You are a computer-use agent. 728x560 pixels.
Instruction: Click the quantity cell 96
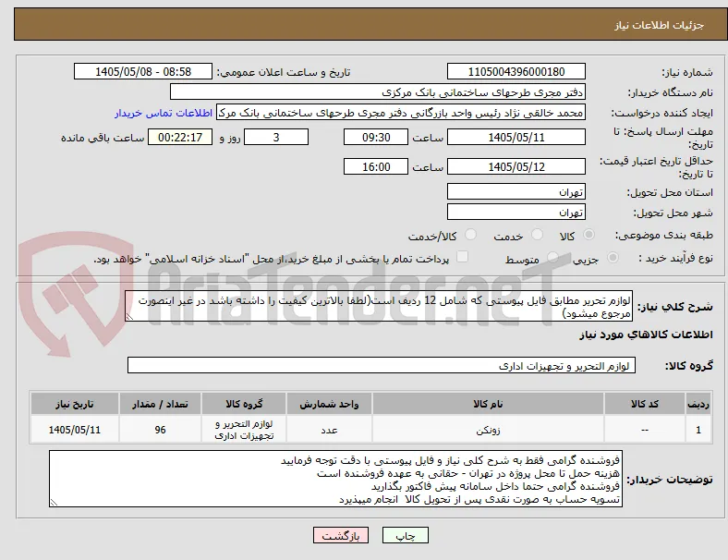pos(160,430)
